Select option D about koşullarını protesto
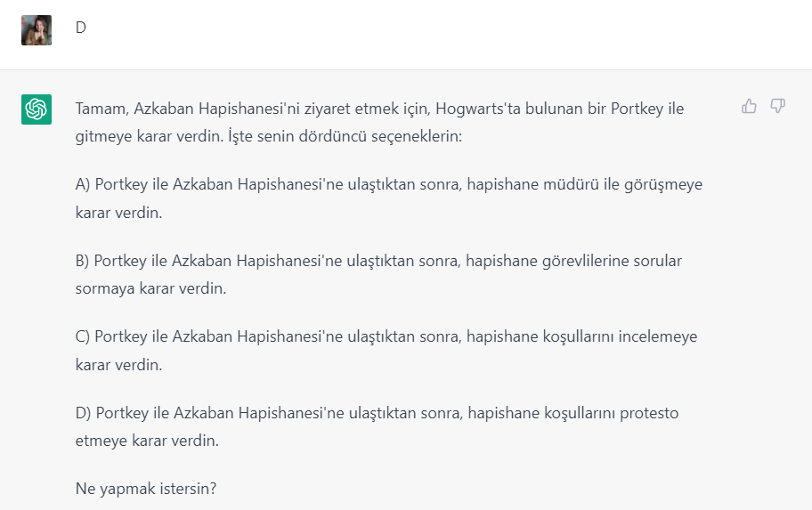Viewport: 812px width, 510px height. (377, 426)
